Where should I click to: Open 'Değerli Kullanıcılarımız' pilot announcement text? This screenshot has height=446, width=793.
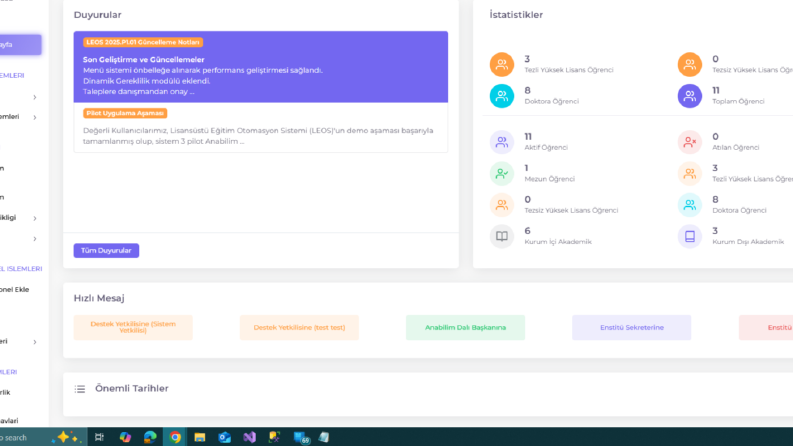coord(258,136)
